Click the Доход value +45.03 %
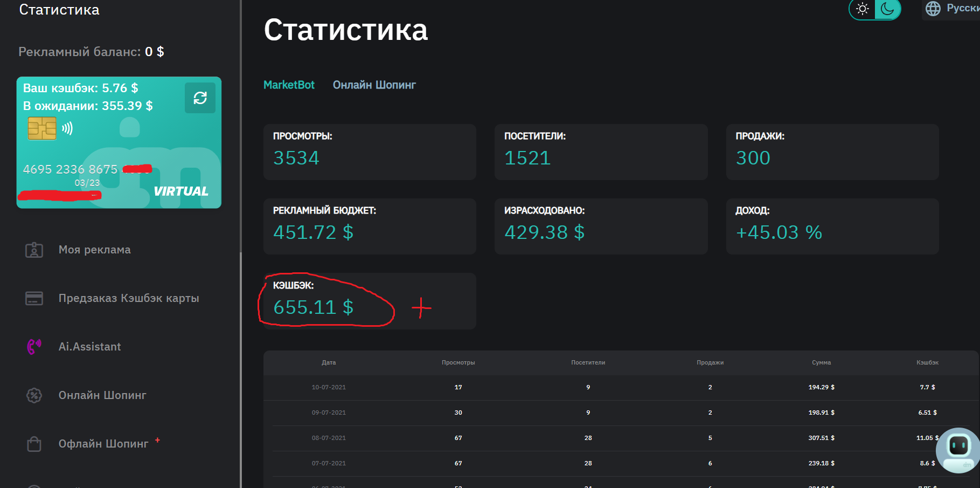 coord(779,232)
